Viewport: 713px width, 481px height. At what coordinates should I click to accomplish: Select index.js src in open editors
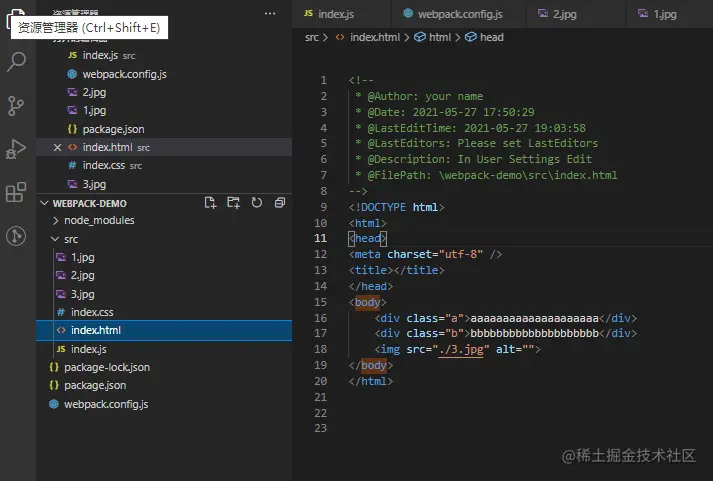click(x=164, y=55)
